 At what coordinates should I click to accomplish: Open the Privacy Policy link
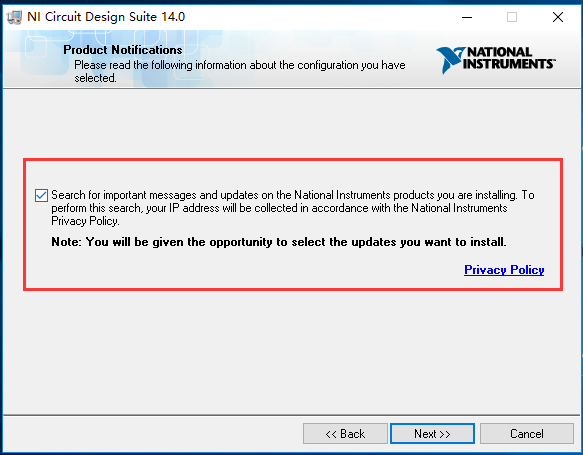tap(504, 270)
